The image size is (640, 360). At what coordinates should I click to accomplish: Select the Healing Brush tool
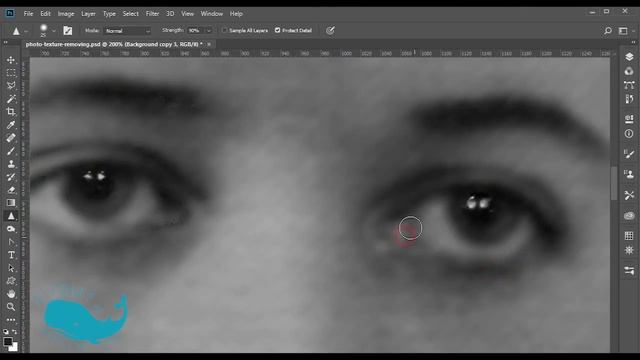[x=11, y=138]
